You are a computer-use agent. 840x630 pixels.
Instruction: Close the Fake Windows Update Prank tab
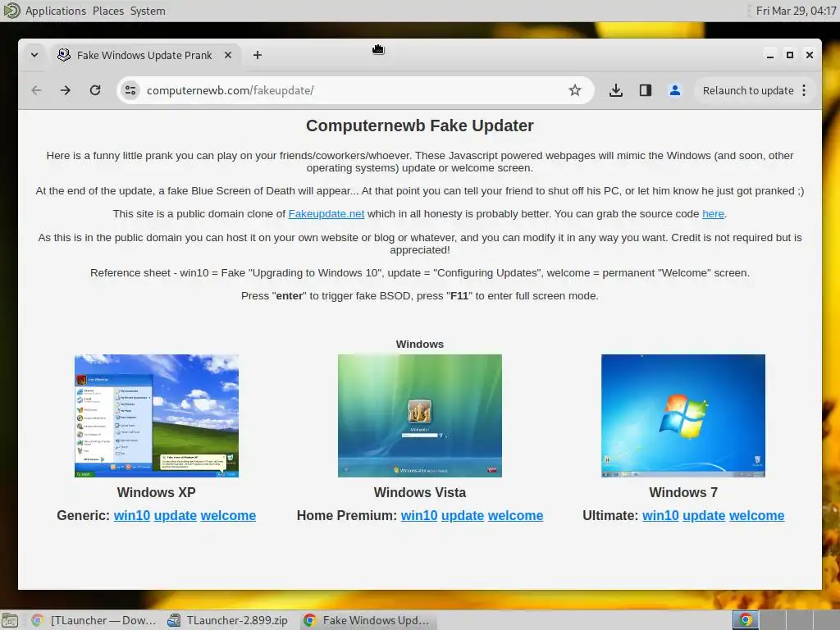228,55
